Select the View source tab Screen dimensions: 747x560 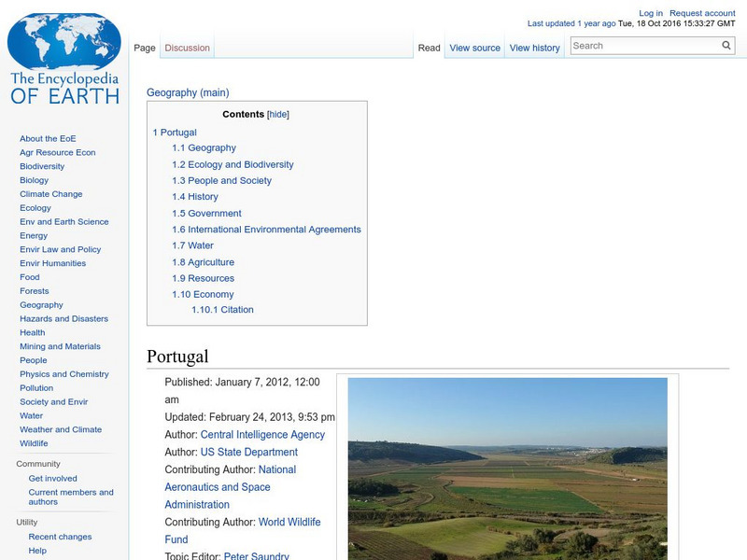(474, 47)
